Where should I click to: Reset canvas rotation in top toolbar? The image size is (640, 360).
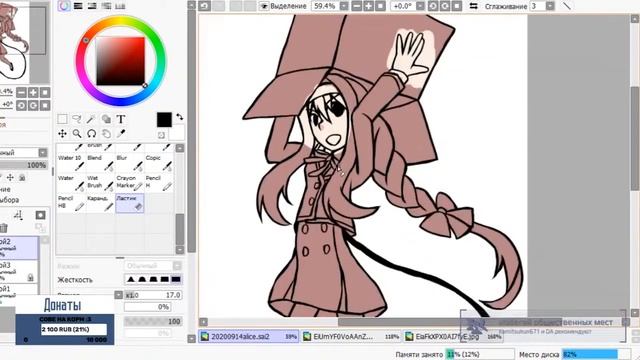457,6
